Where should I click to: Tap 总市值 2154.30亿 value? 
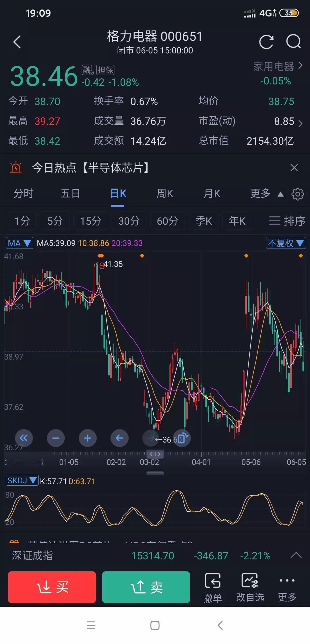pyautogui.click(x=270, y=141)
